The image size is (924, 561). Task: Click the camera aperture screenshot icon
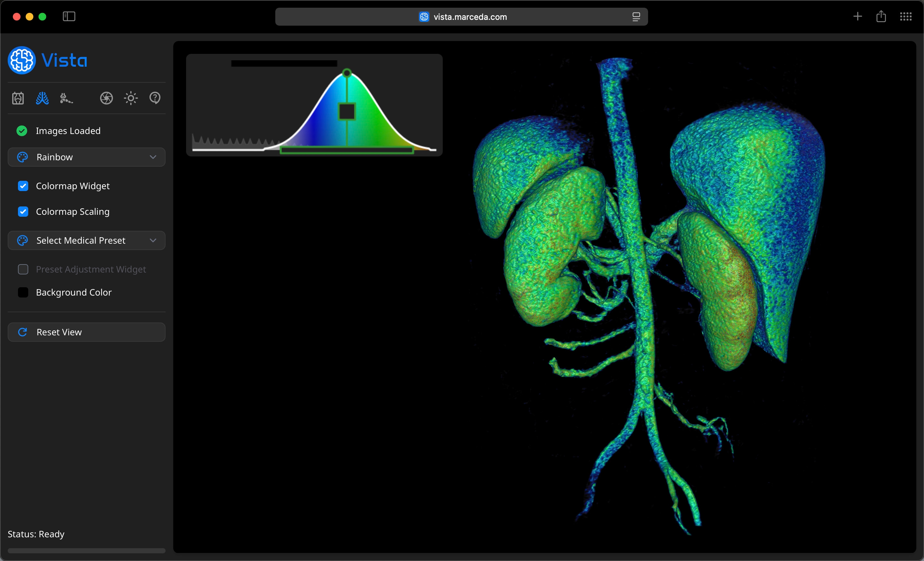[x=107, y=98]
